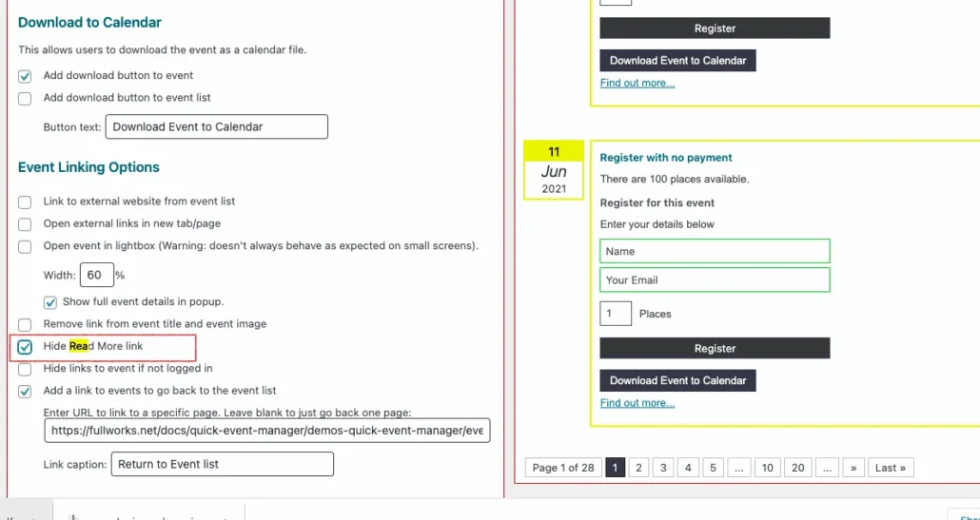Viewport: 980px width, 520px height.
Task: Click the lower Register button
Action: point(715,348)
